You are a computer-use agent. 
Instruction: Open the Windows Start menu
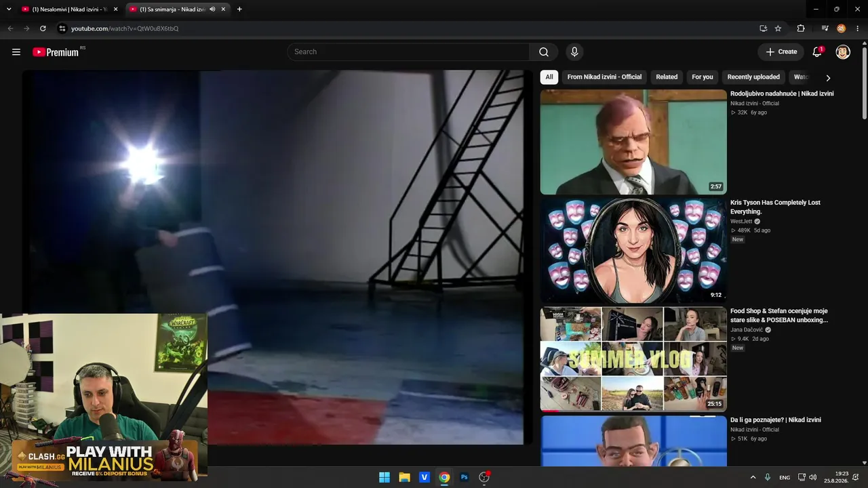point(384,477)
